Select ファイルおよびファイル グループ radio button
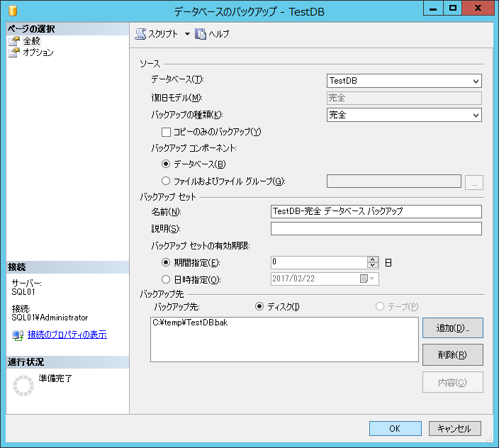 tap(167, 181)
